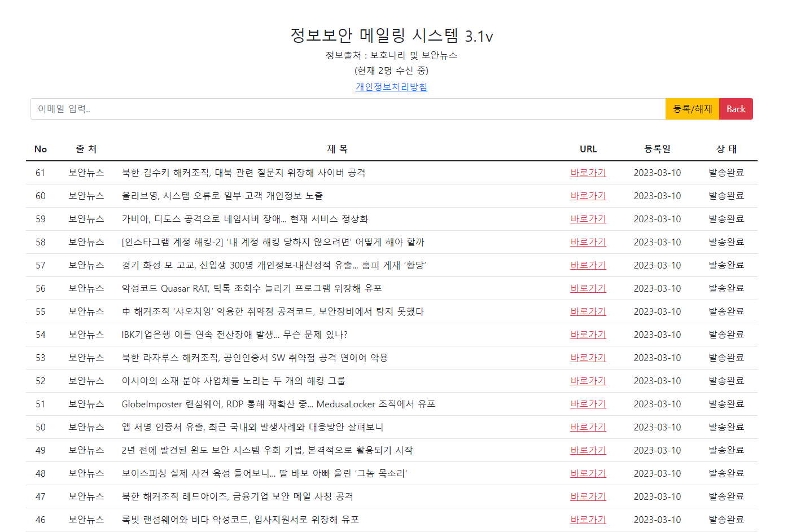Click 보안뉴스 source in row 61
The height and width of the screenshot is (532, 792).
pos(86,173)
